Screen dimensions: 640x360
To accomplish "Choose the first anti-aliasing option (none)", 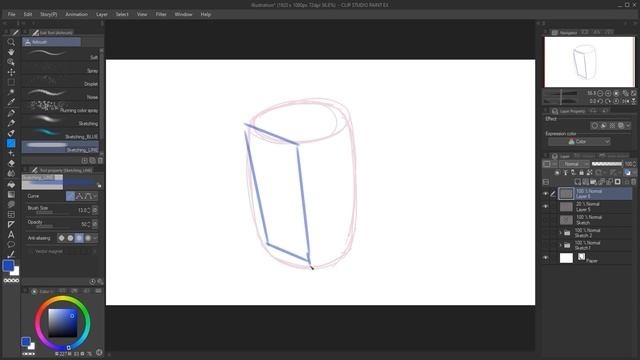I will pyautogui.click(x=61, y=238).
